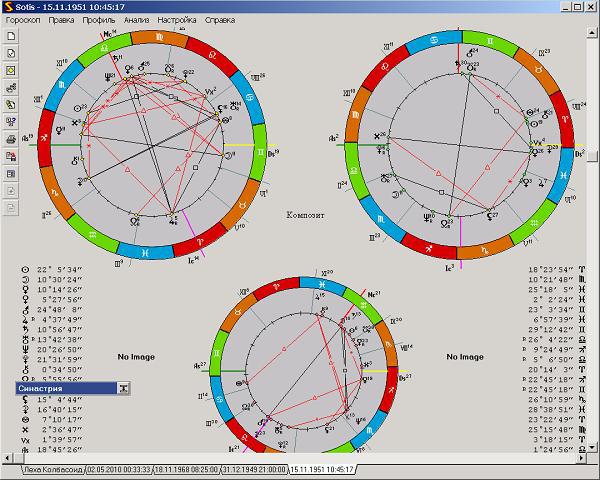
Task: Switch to the Леха Колбасоид tab
Action: click(52, 468)
